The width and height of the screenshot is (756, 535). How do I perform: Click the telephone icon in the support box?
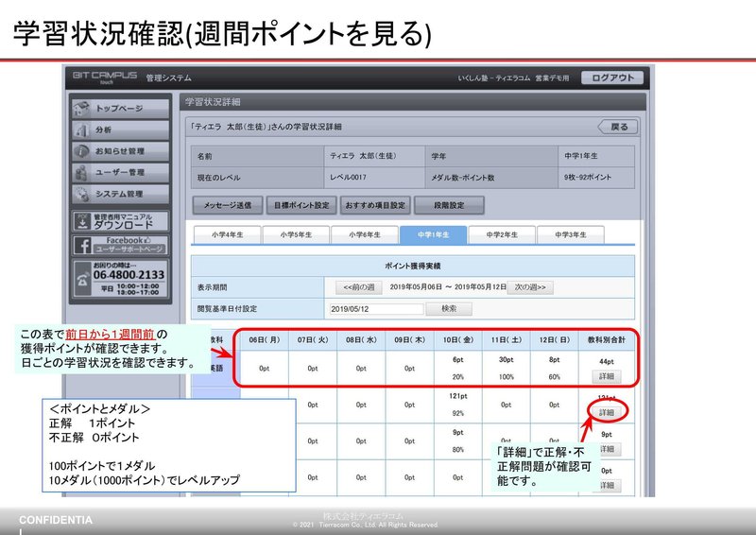(82, 280)
